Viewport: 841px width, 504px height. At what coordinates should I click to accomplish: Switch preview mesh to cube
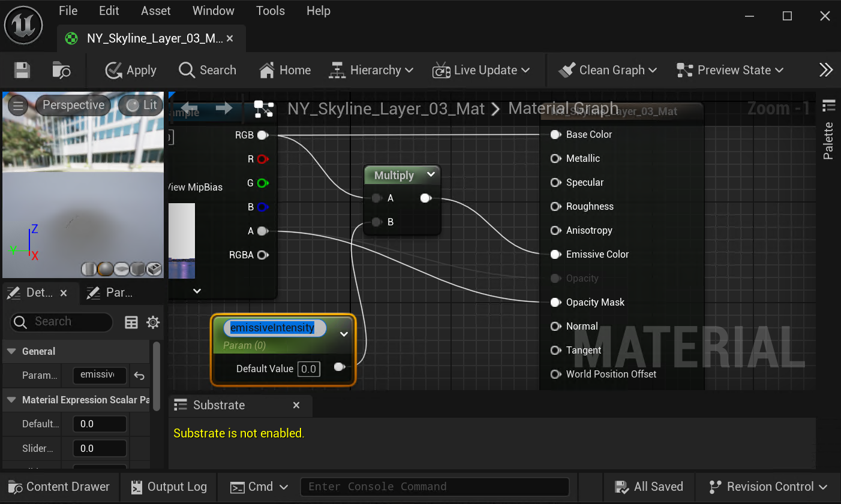pos(137,269)
